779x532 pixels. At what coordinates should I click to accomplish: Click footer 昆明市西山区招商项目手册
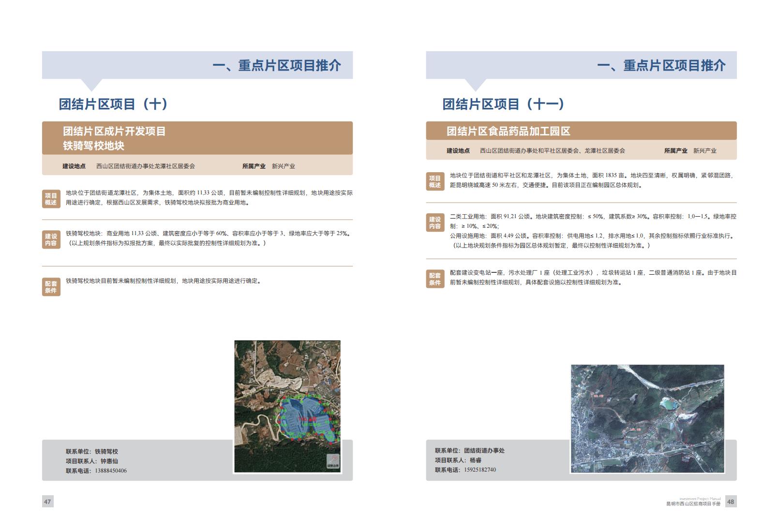[693, 503]
